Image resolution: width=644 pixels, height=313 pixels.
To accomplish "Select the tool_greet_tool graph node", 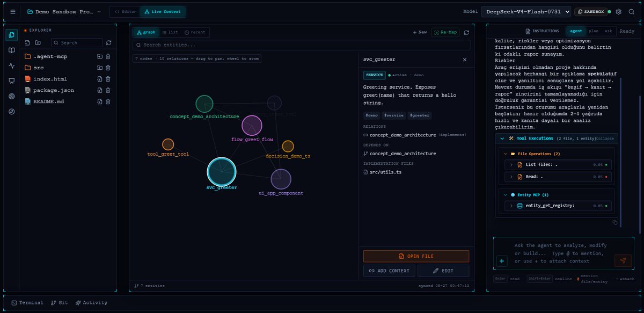I will point(168,144).
